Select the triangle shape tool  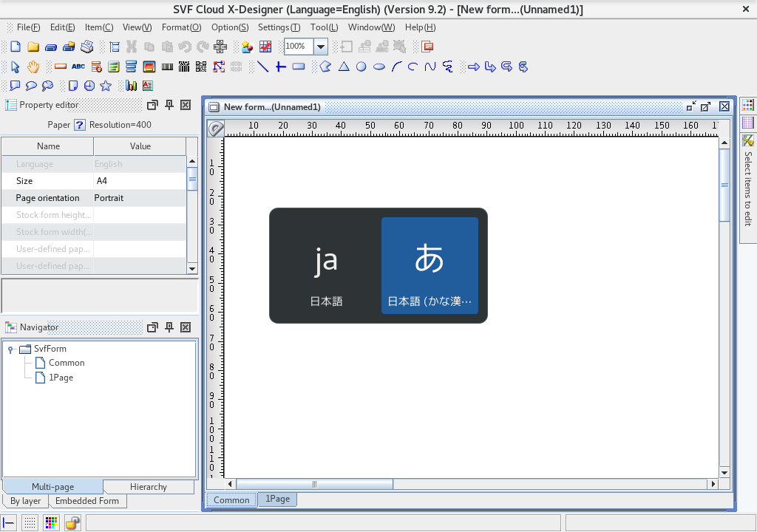[x=344, y=66]
